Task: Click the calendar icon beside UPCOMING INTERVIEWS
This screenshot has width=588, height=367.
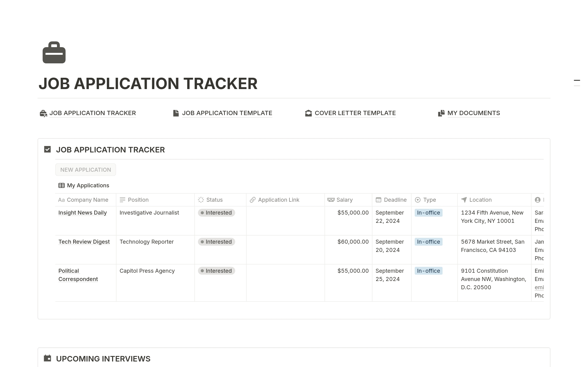Action: (x=47, y=358)
